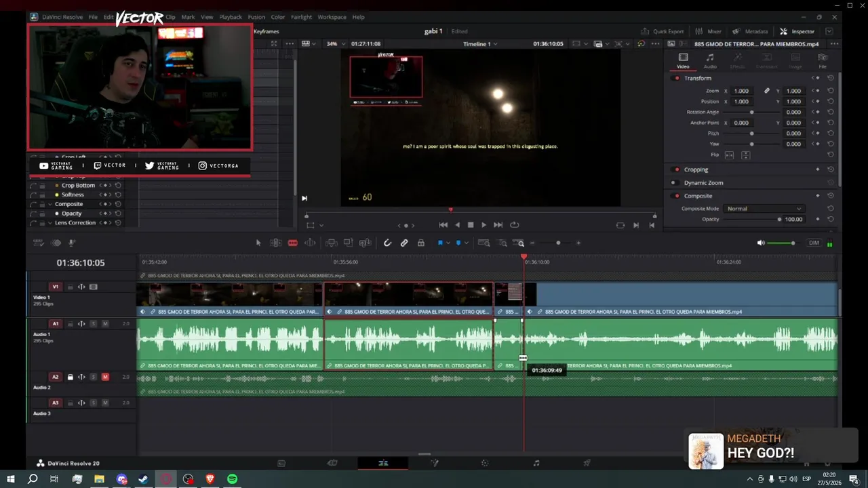
Task: Click the position lock padlock in toolbar
Action: [x=421, y=243]
